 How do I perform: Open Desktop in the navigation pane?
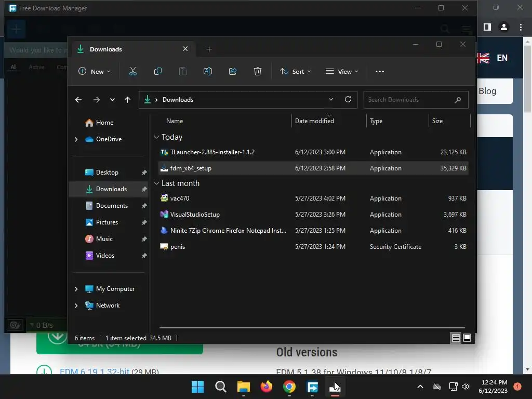(x=107, y=172)
